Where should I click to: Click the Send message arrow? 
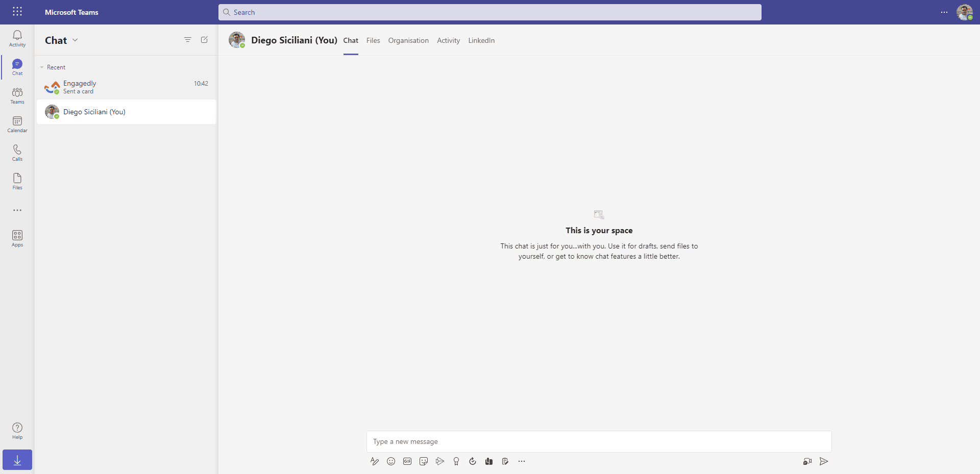pos(824,461)
